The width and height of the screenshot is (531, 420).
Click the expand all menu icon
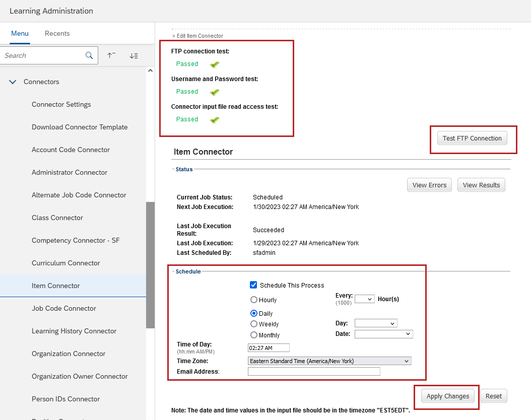pyautogui.click(x=134, y=55)
